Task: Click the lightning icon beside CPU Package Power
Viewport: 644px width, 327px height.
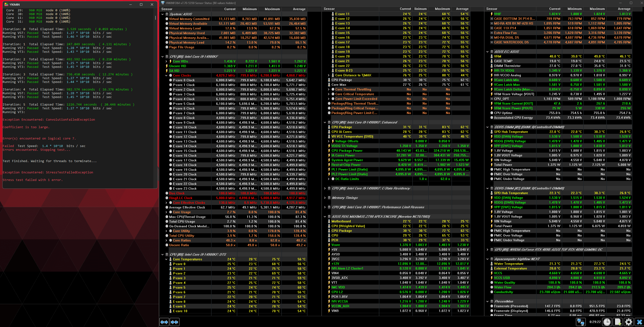Action: click(329, 151)
